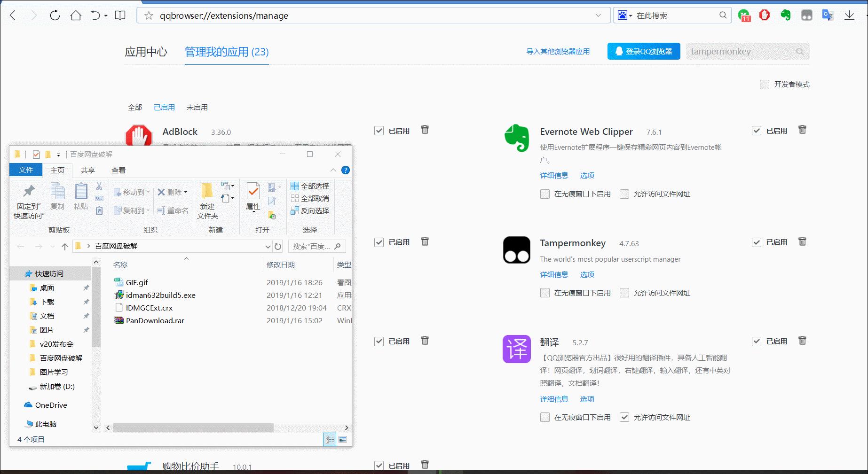
Task: Open the Explorer address path dropdown
Action: tap(268, 247)
